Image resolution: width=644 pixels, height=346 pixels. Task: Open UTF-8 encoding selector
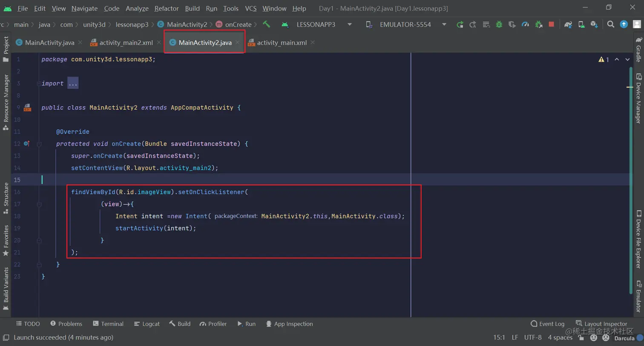click(x=533, y=337)
